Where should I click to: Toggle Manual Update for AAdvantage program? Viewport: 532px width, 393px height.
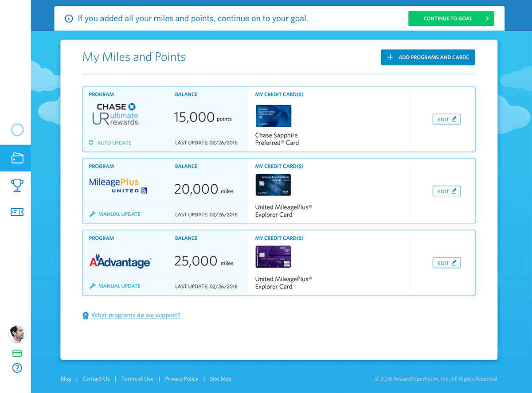click(115, 286)
